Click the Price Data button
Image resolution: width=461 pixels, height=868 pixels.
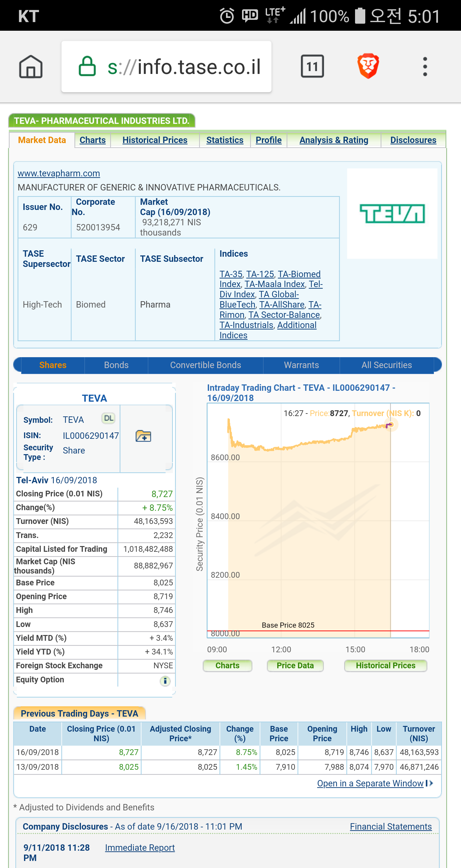(295, 665)
